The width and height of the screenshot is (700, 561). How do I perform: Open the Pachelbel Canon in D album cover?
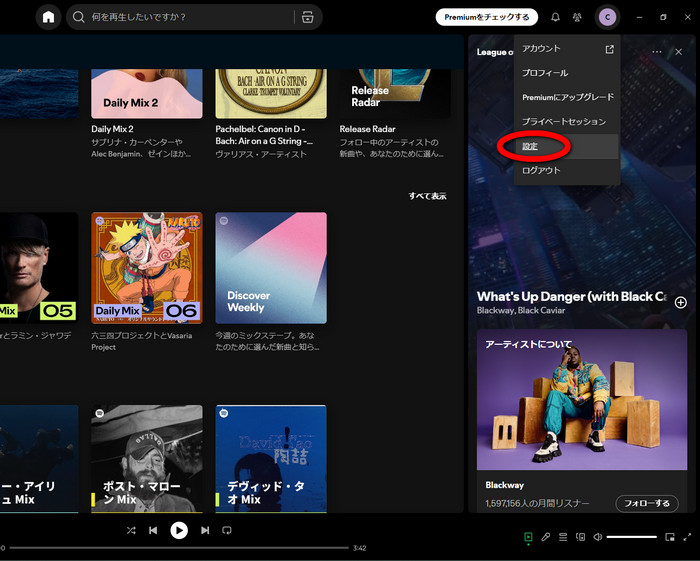[271, 94]
